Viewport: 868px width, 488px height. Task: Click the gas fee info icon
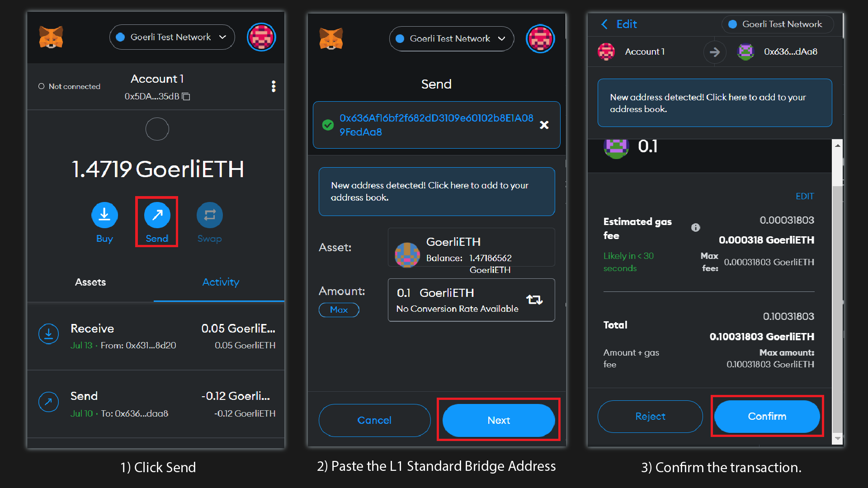pyautogui.click(x=695, y=228)
